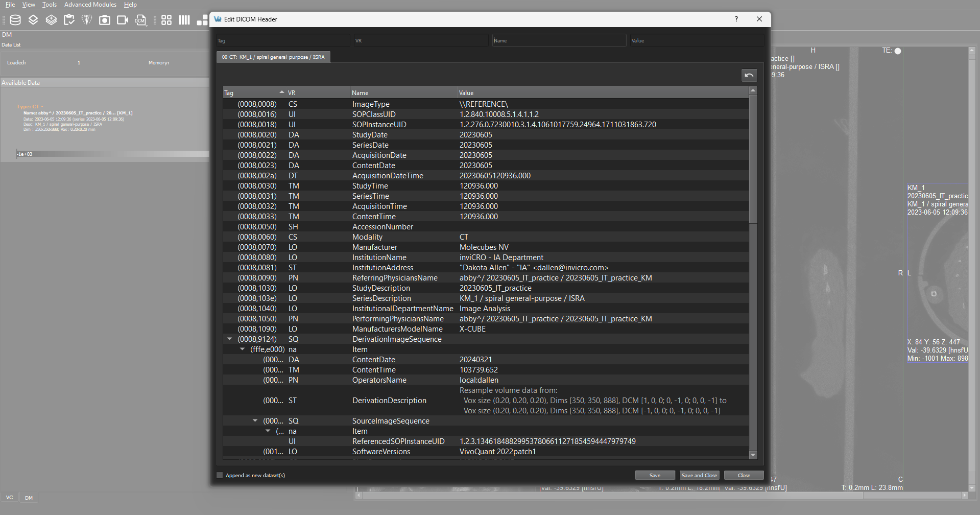Click the Tag filter input field
This screenshot has width=980, height=515.
(x=283, y=40)
